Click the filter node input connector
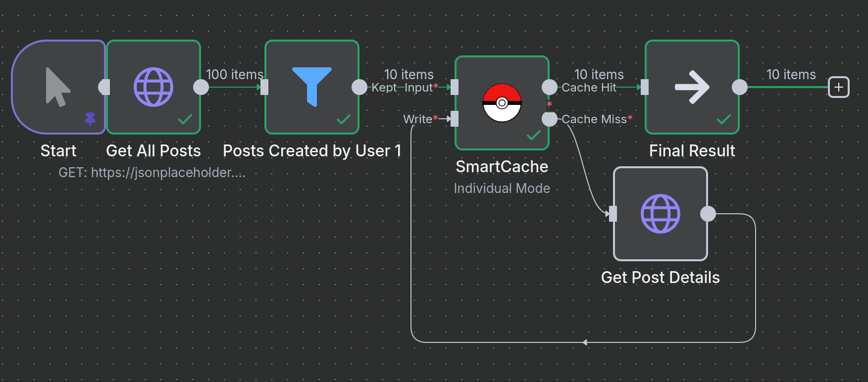Screen dimensions: 868x382 point(264,87)
